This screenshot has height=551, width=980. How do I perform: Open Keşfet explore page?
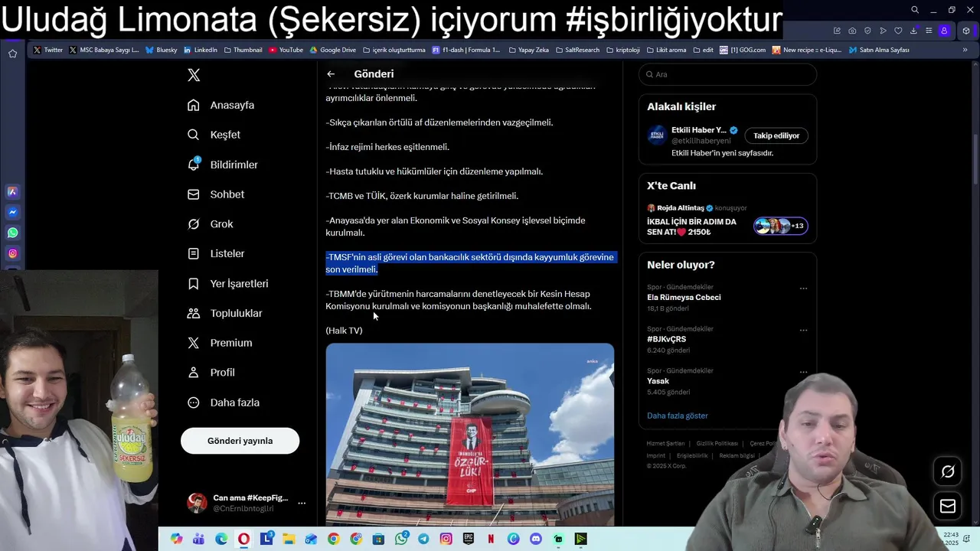(214, 135)
